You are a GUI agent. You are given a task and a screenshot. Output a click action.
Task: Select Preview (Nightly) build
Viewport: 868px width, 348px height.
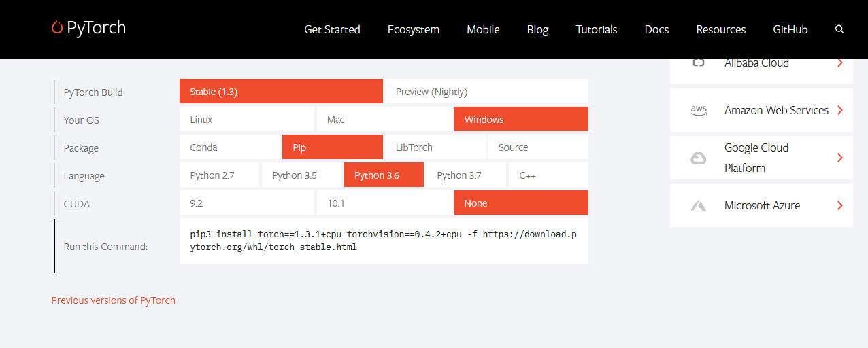487,91
